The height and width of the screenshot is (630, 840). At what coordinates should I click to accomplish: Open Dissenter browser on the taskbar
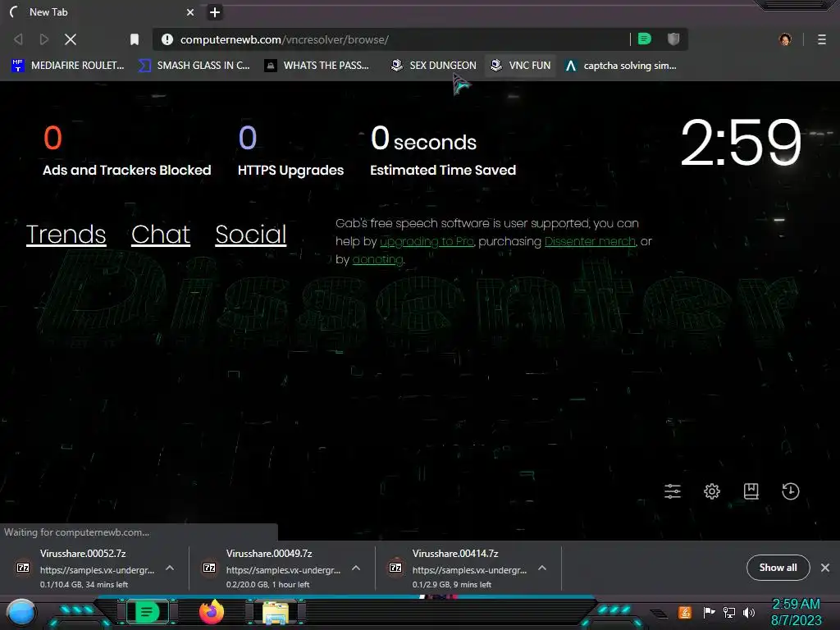[147, 612]
